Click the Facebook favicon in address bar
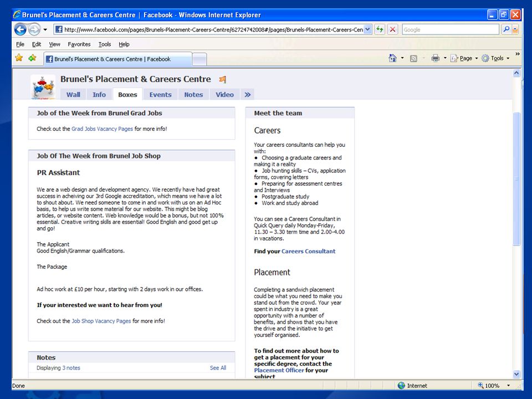Viewport: 532px width, 399px height. coord(59,29)
